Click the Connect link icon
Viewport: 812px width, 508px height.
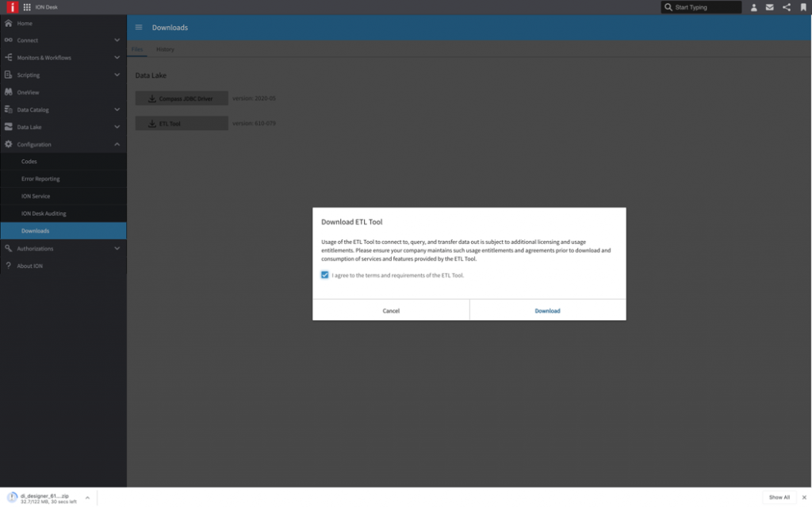click(x=8, y=40)
